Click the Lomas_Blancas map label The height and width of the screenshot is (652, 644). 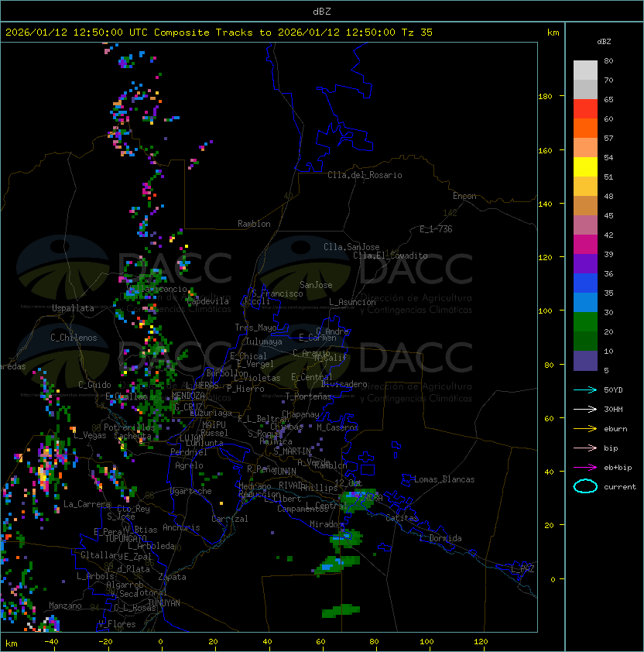(x=444, y=479)
